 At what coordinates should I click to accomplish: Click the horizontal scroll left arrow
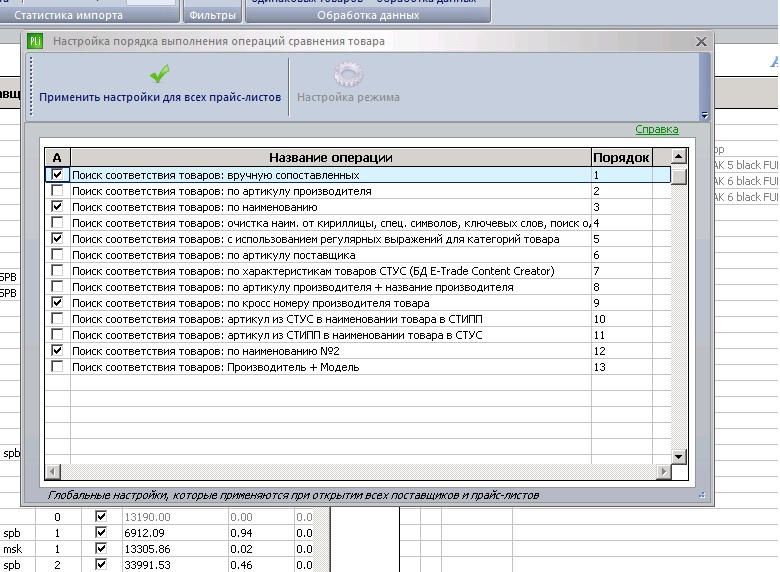53,471
